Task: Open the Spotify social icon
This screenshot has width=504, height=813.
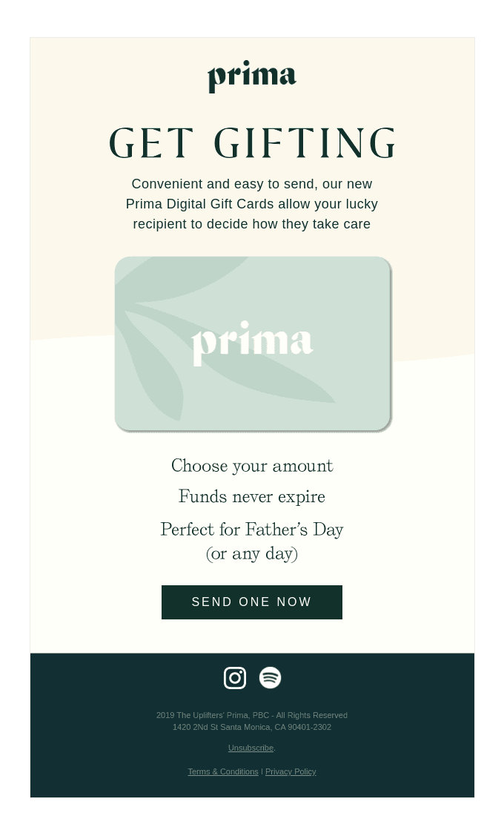Action: (x=270, y=677)
